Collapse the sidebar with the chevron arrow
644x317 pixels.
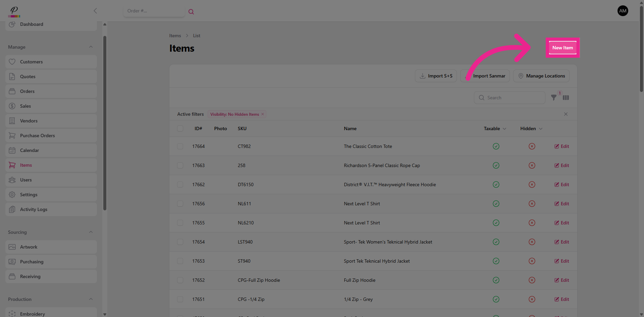[x=95, y=11]
